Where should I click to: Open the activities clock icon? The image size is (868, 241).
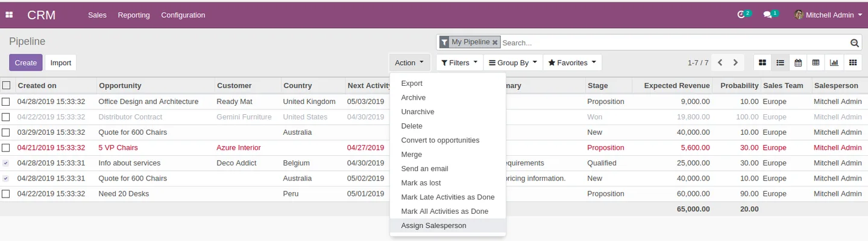[741, 14]
